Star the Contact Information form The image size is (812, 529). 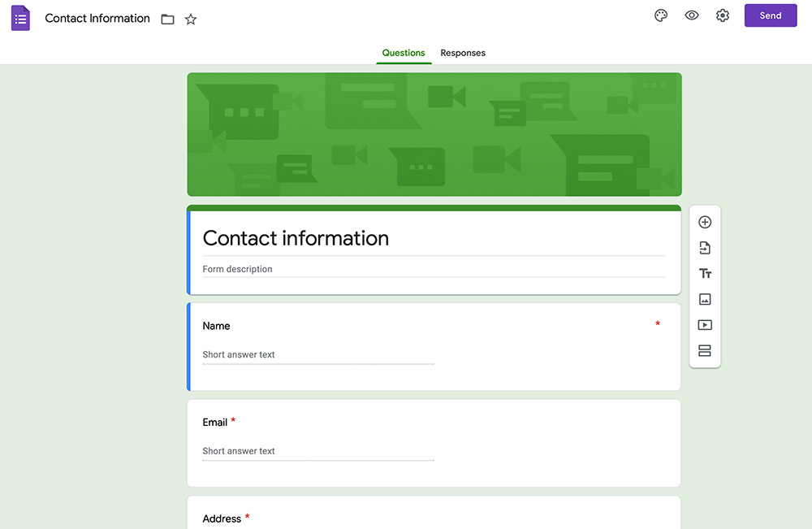(x=191, y=20)
